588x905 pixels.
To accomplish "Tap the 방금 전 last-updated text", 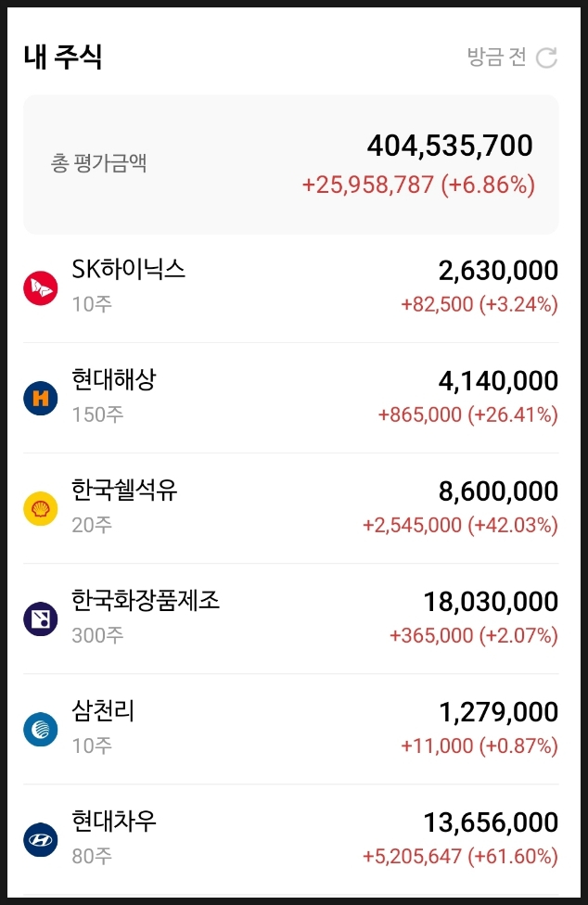I will [496, 57].
